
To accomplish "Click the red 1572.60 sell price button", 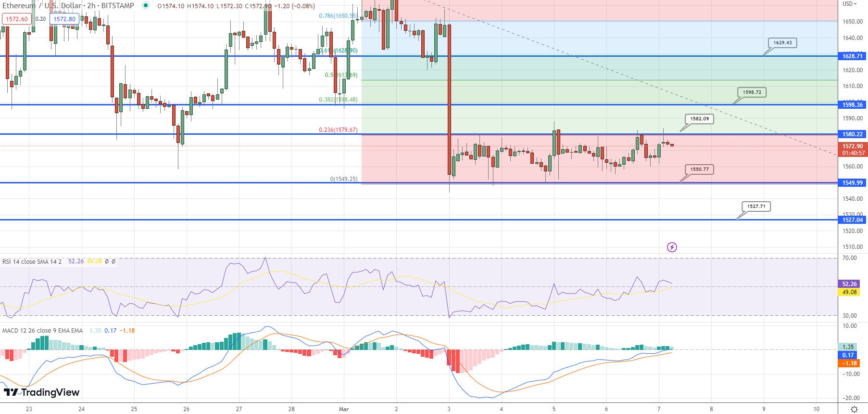I will point(17,19).
